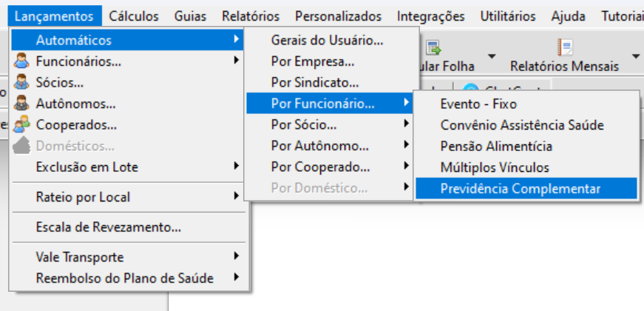Click the Autônomos person icon
The image size is (644, 311).
coord(21,104)
